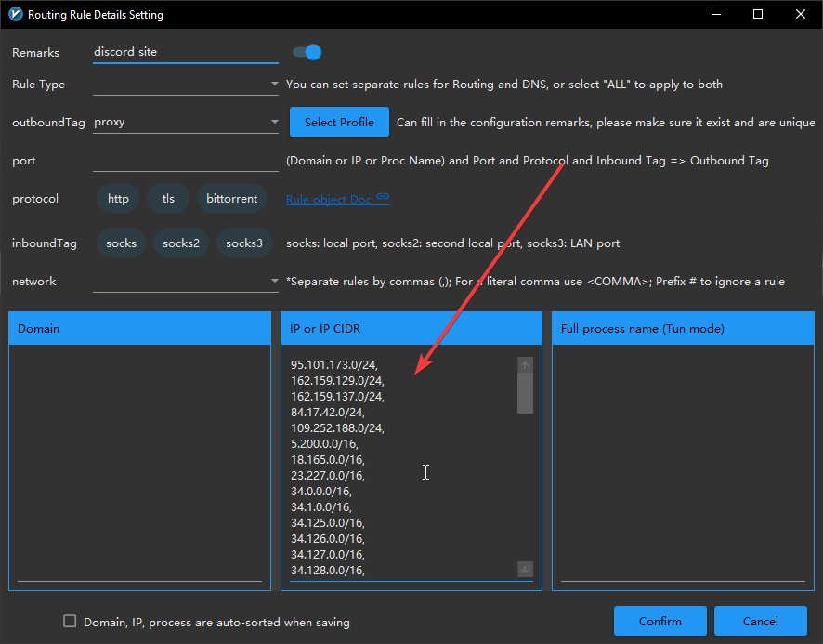This screenshot has width=823, height=644.
Task: Click the Cancel button
Action: coord(761,622)
